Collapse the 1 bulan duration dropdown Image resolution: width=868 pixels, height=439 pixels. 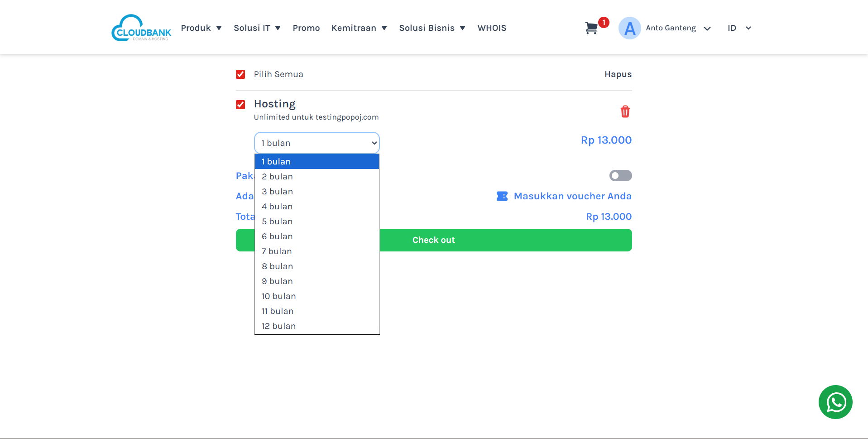click(x=317, y=143)
